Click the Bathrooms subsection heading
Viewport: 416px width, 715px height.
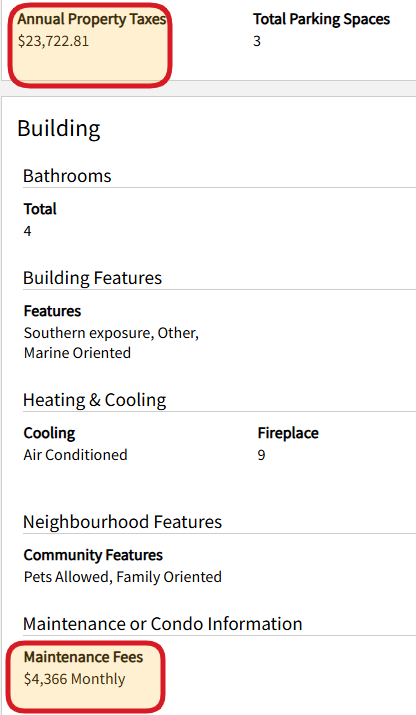point(67,176)
